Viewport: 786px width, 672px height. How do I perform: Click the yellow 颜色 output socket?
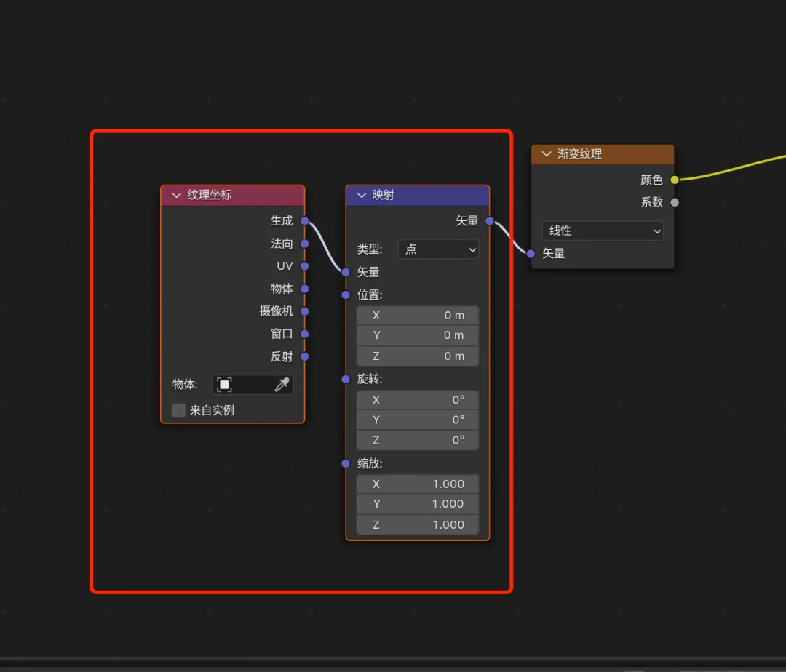[675, 180]
